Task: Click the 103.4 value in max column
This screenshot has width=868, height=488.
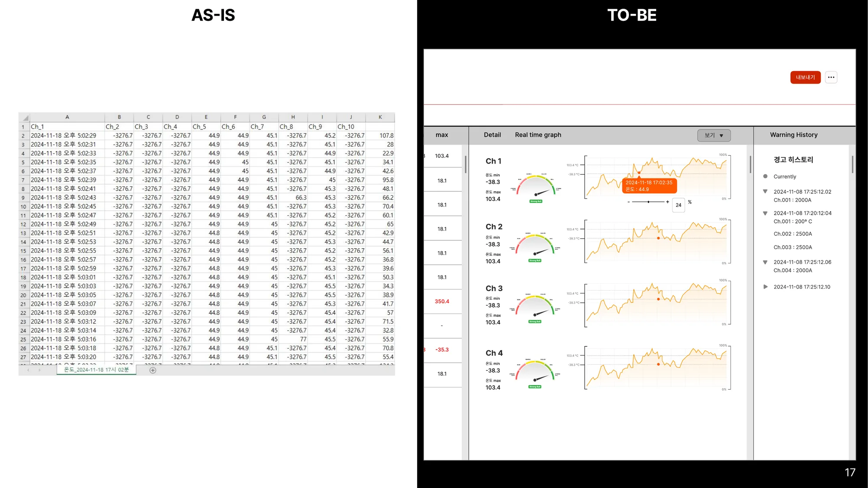Action: tap(442, 156)
